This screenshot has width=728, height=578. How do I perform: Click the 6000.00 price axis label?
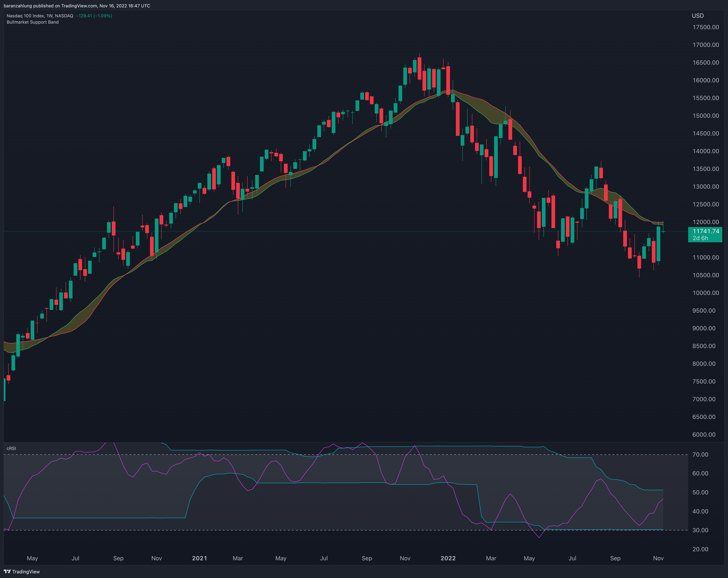coord(704,435)
